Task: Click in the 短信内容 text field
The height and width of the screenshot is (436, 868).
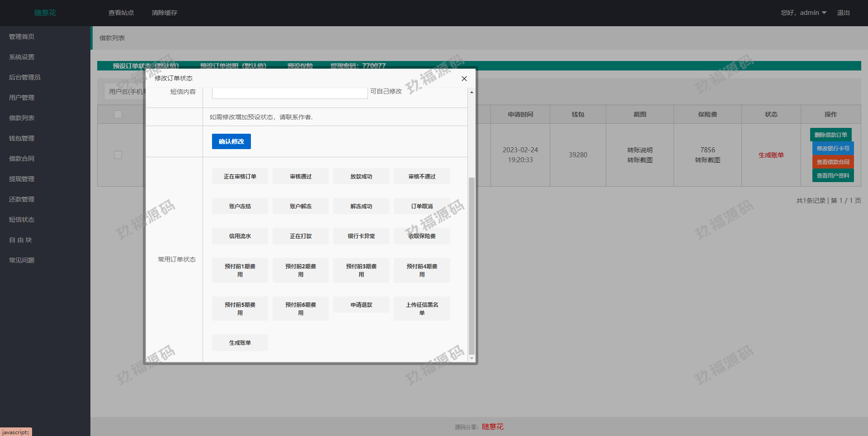Action: [x=289, y=93]
